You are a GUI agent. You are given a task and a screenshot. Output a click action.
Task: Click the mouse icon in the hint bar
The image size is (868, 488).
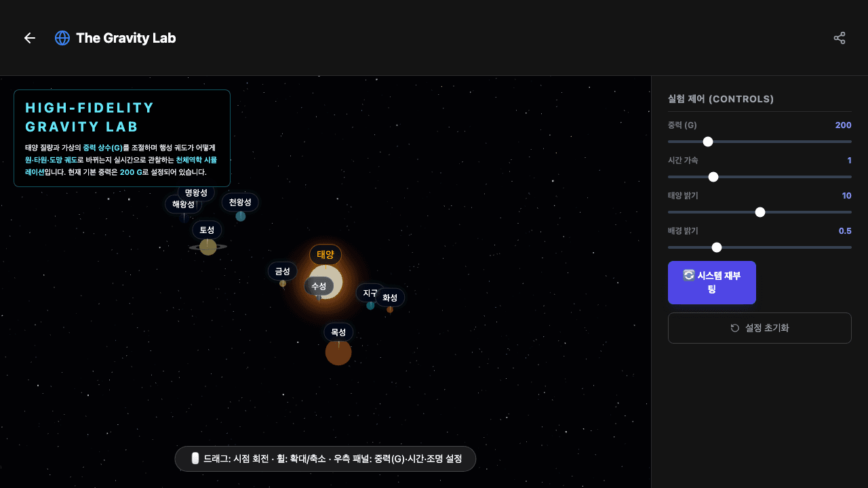(195, 459)
